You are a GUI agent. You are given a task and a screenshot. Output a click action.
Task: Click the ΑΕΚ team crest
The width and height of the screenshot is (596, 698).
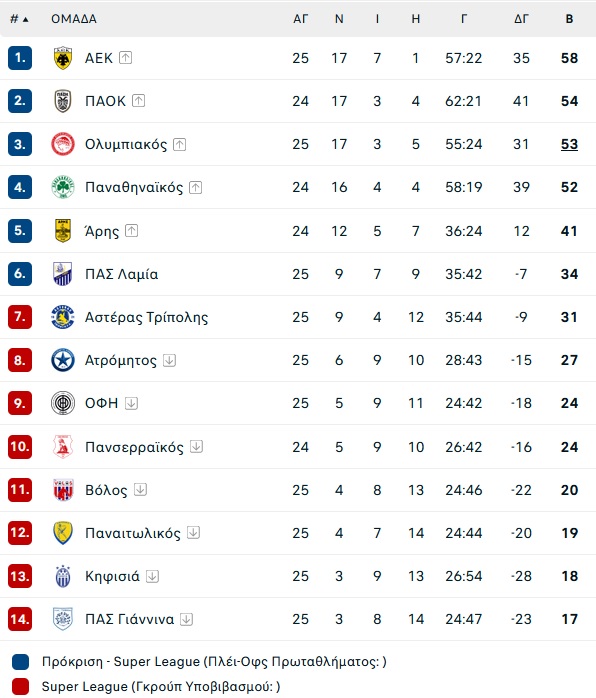(x=63, y=58)
